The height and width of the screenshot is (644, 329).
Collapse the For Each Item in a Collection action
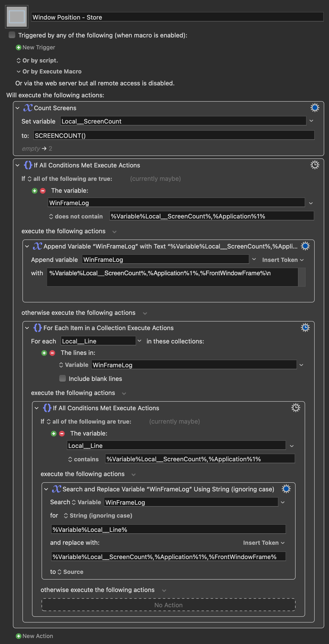pyautogui.click(x=27, y=328)
